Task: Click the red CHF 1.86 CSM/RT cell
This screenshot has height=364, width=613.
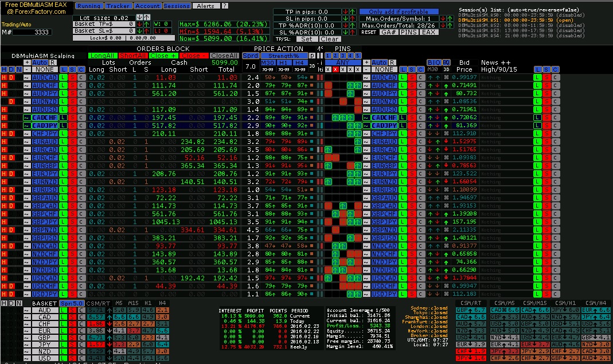Action: pyautogui.click(x=96, y=324)
